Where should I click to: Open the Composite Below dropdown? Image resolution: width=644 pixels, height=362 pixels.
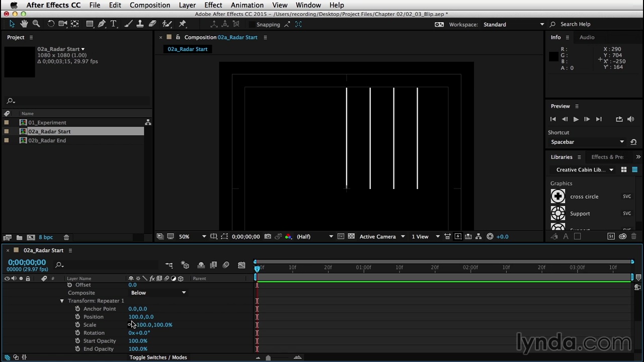158,293
